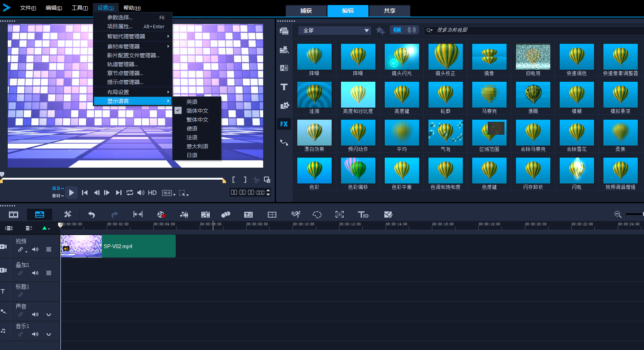
Task: Open the 360 video circular icon
Action: pos(317,214)
